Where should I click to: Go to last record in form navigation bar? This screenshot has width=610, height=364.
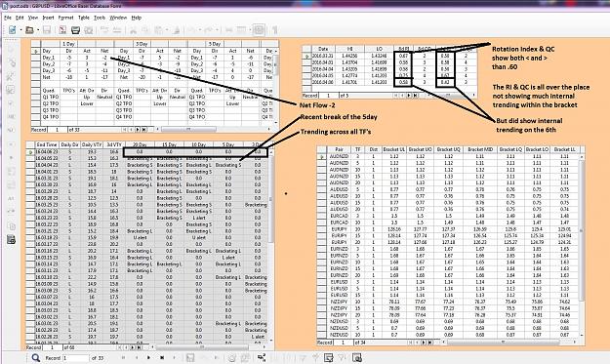click(162, 358)
